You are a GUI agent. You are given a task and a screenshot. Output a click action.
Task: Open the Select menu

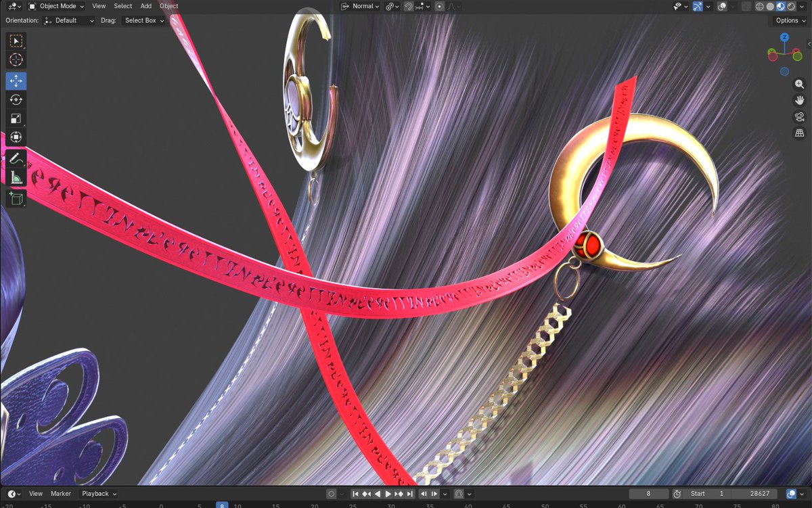pyautogui.click(x=123, y=6)
